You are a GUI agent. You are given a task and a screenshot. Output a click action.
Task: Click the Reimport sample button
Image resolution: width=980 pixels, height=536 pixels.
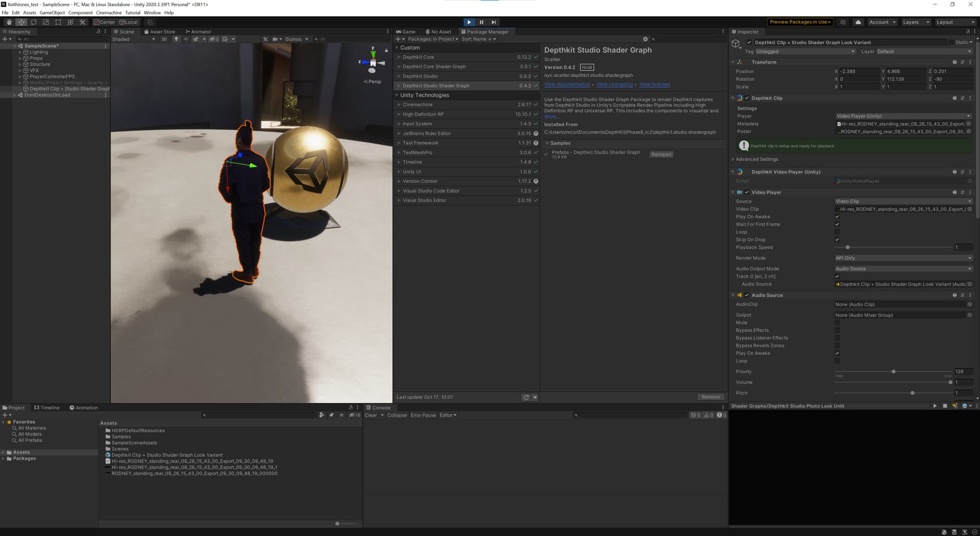point(661,155)
